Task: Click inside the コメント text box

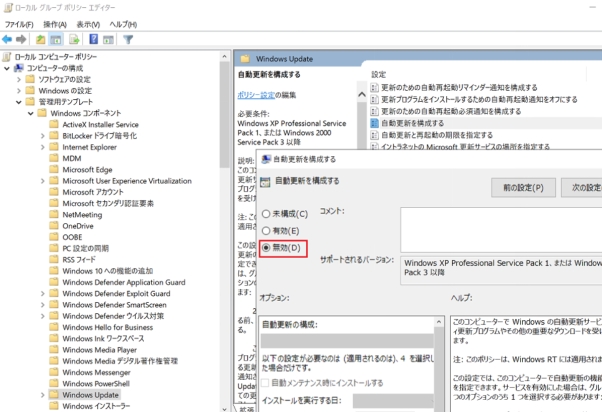Action: coord(501,230)
